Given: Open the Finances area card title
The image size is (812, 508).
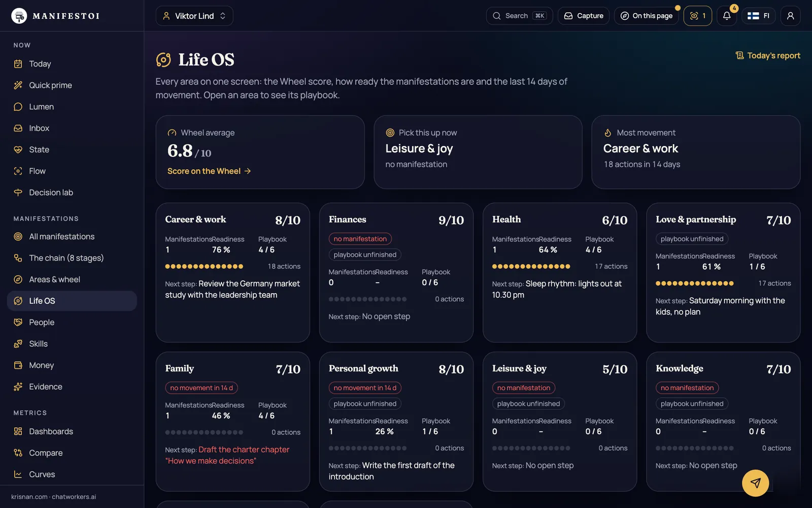Looking at the screenshot, I should click(x=347, y=219).
